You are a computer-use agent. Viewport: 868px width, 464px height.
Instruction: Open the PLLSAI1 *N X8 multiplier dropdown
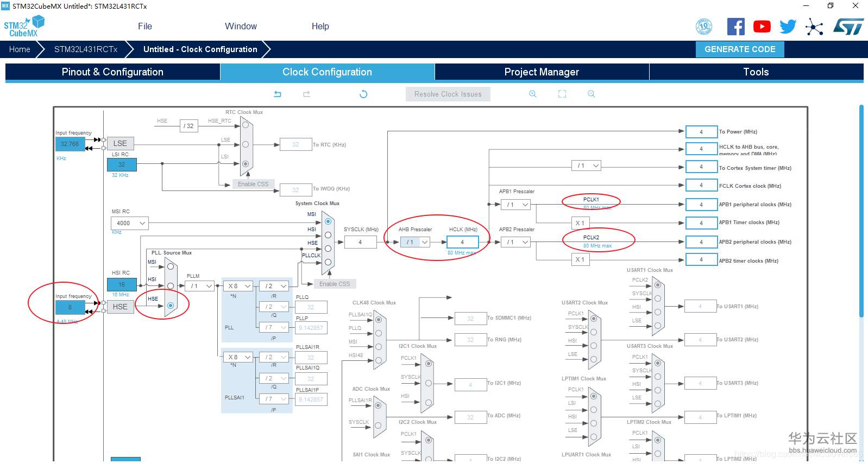(x=239, y=357)
